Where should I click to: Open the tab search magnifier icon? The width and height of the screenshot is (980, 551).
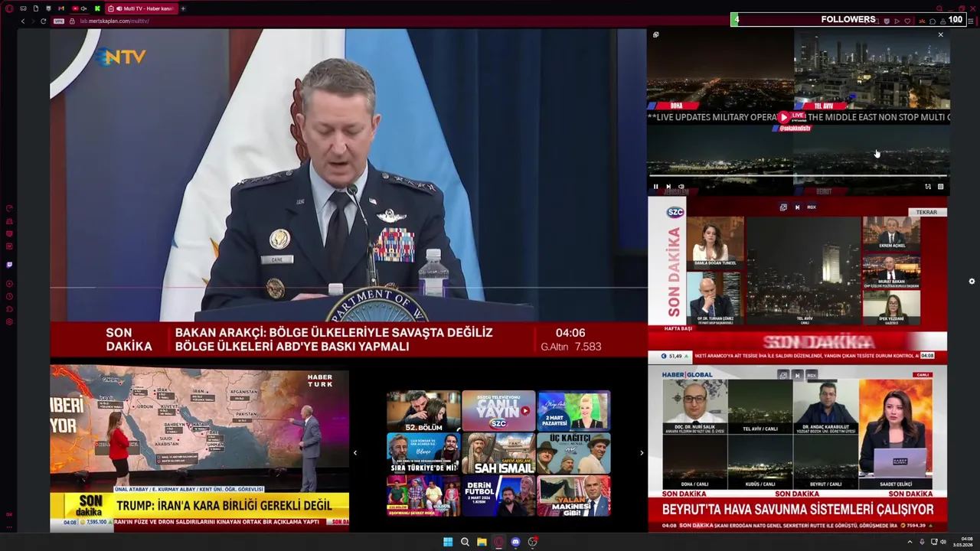pyautogui.click(x=939, y=8)
